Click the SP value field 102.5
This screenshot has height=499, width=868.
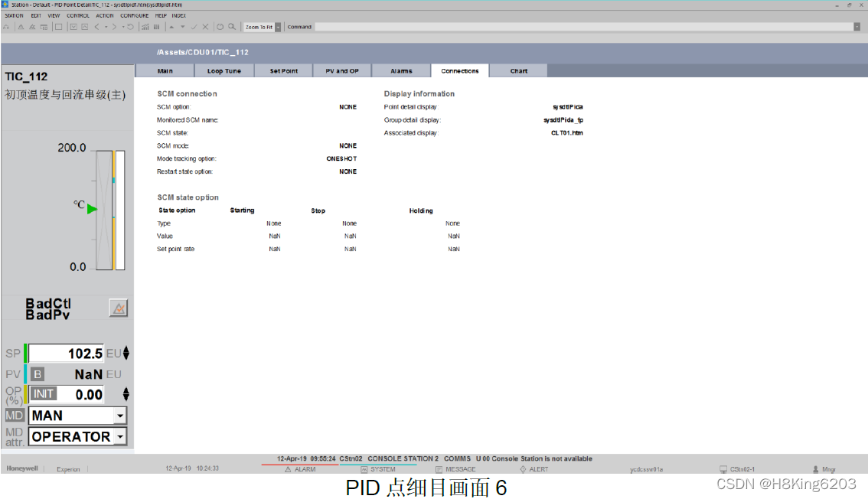click(x=66, y=353)
